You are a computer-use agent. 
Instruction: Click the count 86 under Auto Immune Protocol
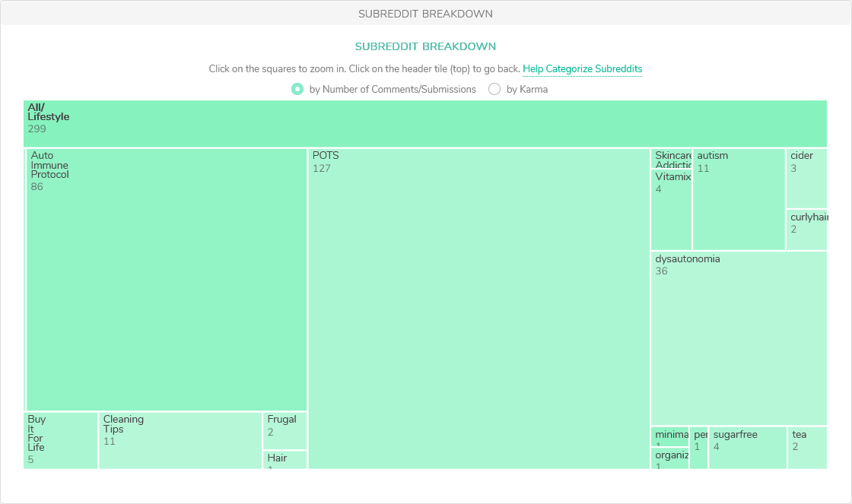point(37,187)
